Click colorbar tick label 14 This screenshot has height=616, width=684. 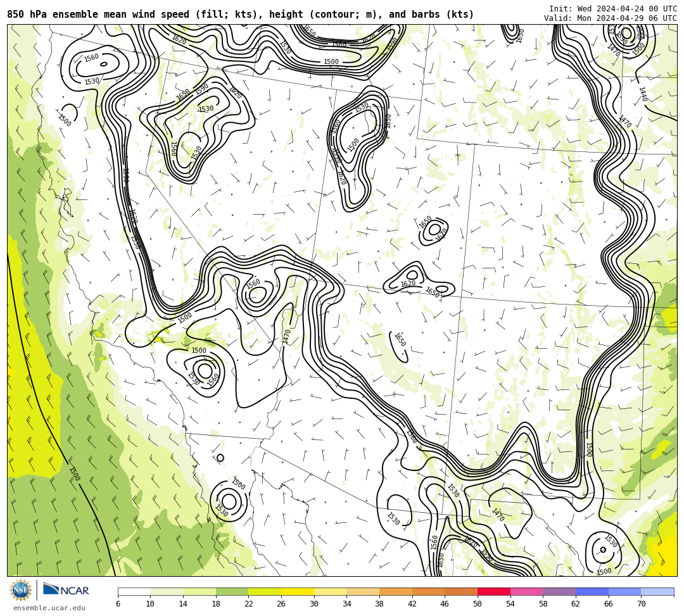point(183,604)
